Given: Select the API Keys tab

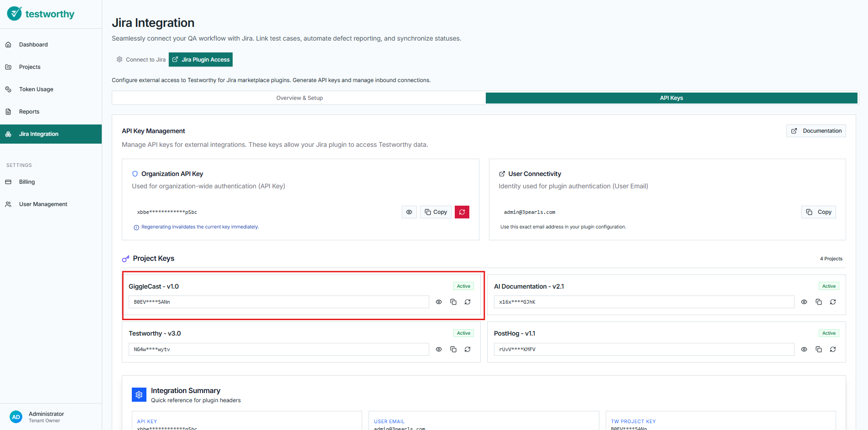Looking at the screenshot, I should point(671,98).
